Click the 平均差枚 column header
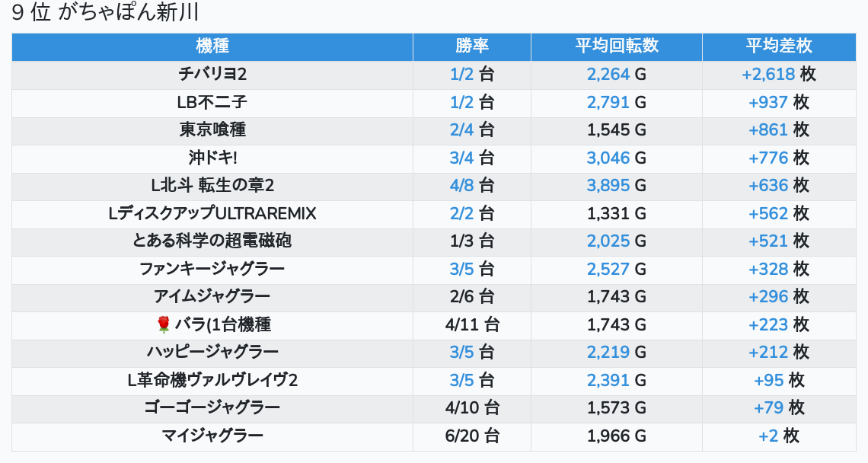 point(779,46)
